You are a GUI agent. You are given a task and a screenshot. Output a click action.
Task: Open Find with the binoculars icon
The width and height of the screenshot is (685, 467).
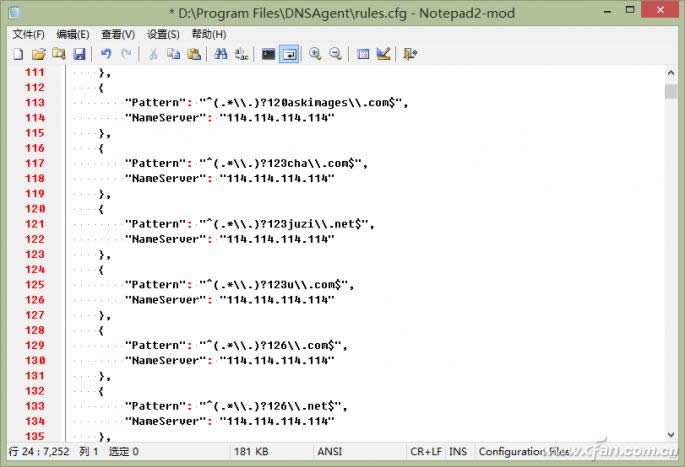pyautogui.click(x=222, y=54)
